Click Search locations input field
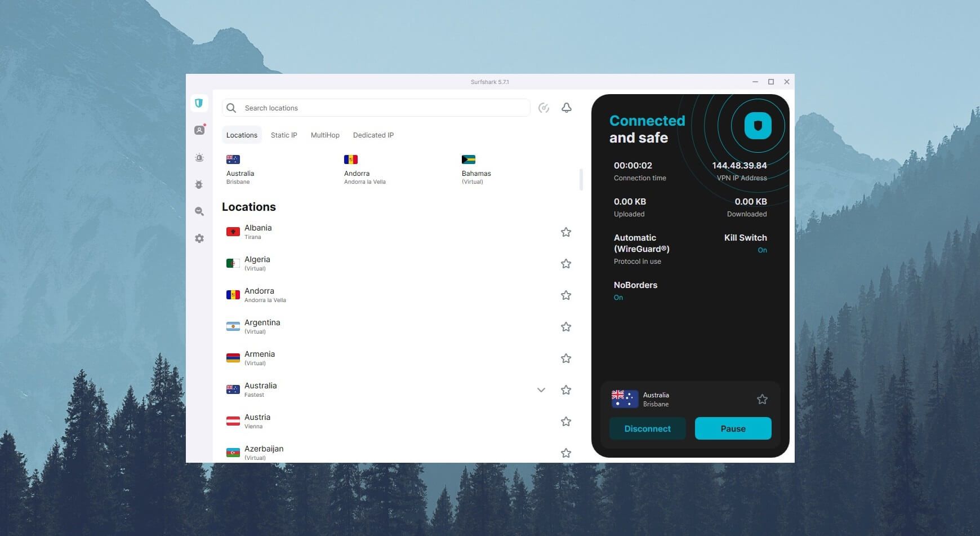Viewport: 980px width, 536px height. tap(376, 108)
